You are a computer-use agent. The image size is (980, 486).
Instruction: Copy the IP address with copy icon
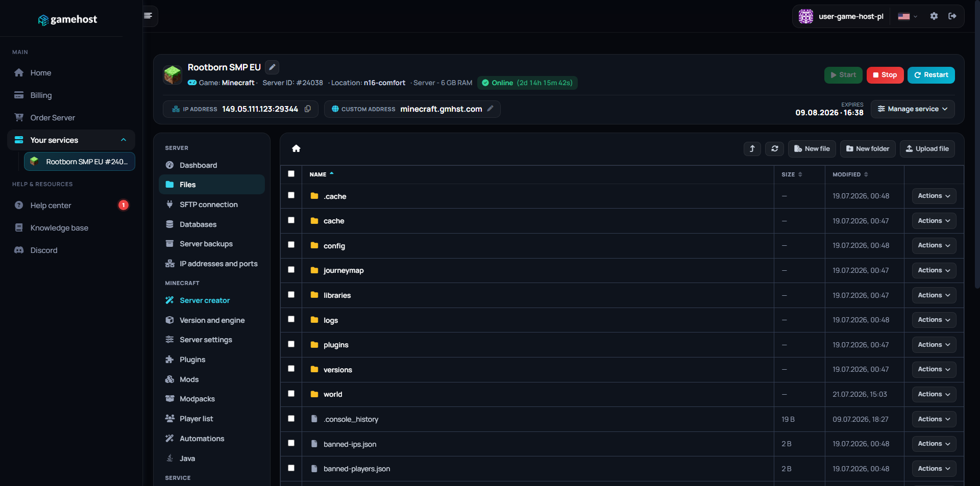pos(308,109)
